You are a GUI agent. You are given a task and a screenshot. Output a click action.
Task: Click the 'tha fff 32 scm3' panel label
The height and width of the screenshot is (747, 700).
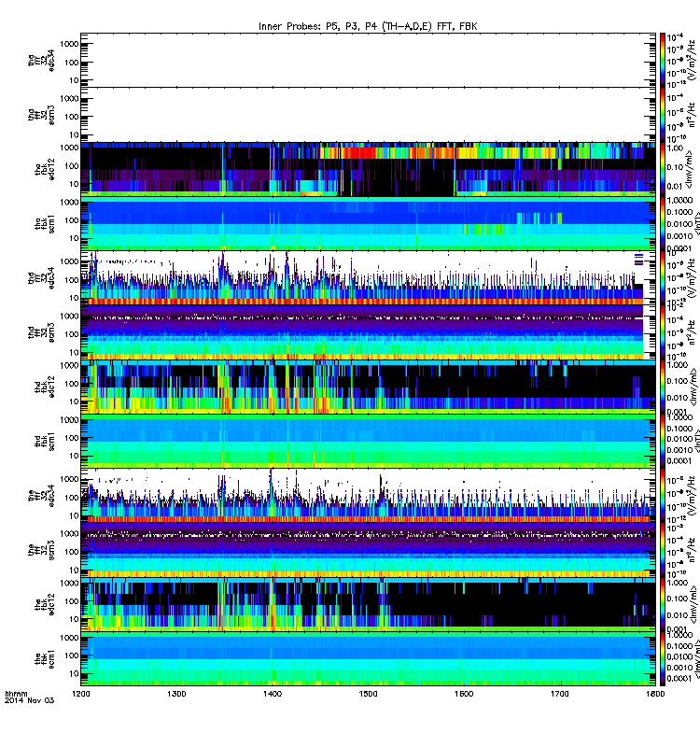[41, 114]
